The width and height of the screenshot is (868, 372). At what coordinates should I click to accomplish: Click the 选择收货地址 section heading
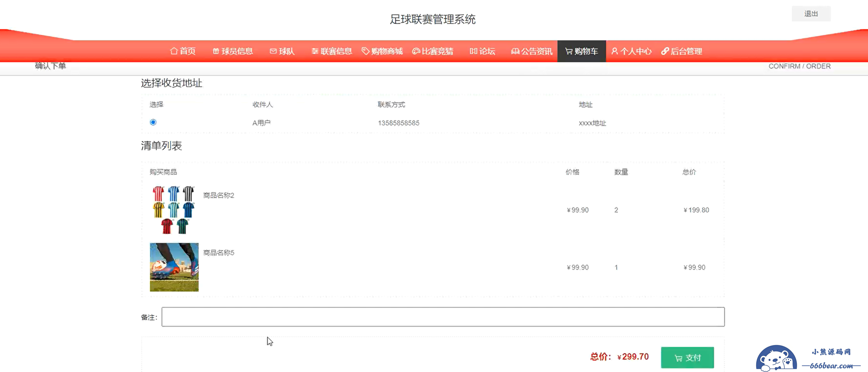171,83
